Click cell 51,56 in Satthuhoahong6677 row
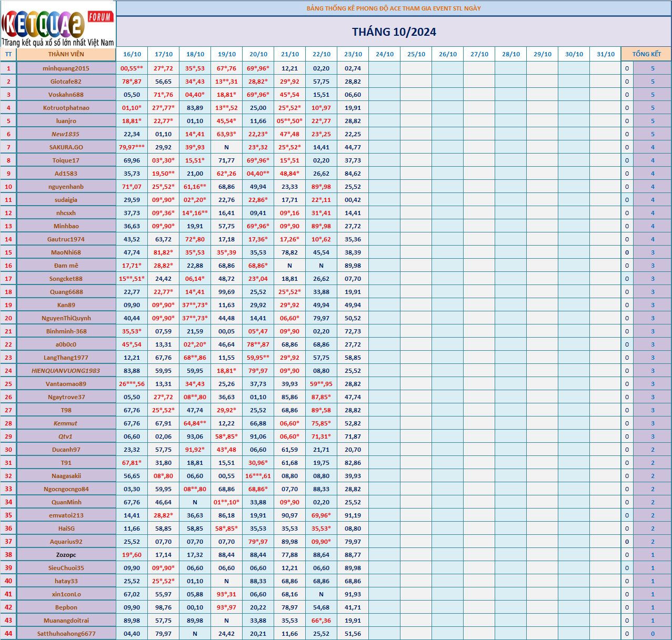Viewport: 672px width, 640px height. (353, 634)
